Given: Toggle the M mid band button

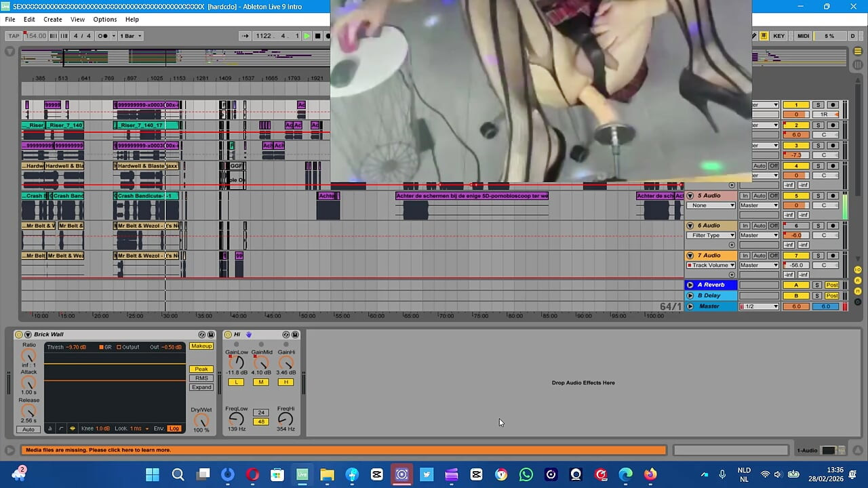Looking at the screenshot, I should click(x=261, y=382).
